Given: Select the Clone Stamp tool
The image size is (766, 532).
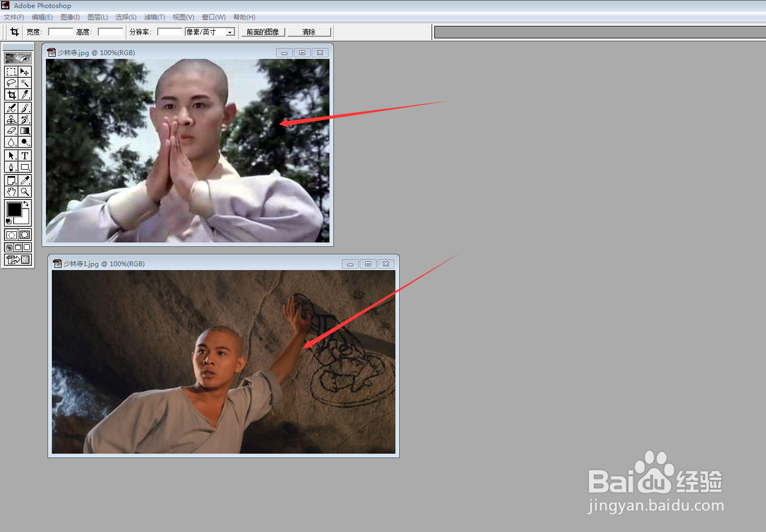Looking at the screenshot, I should [x=11, y=119].
